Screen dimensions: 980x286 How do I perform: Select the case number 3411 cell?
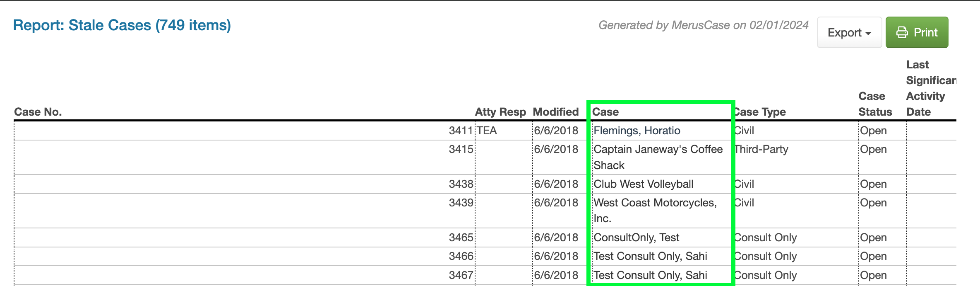461,131
